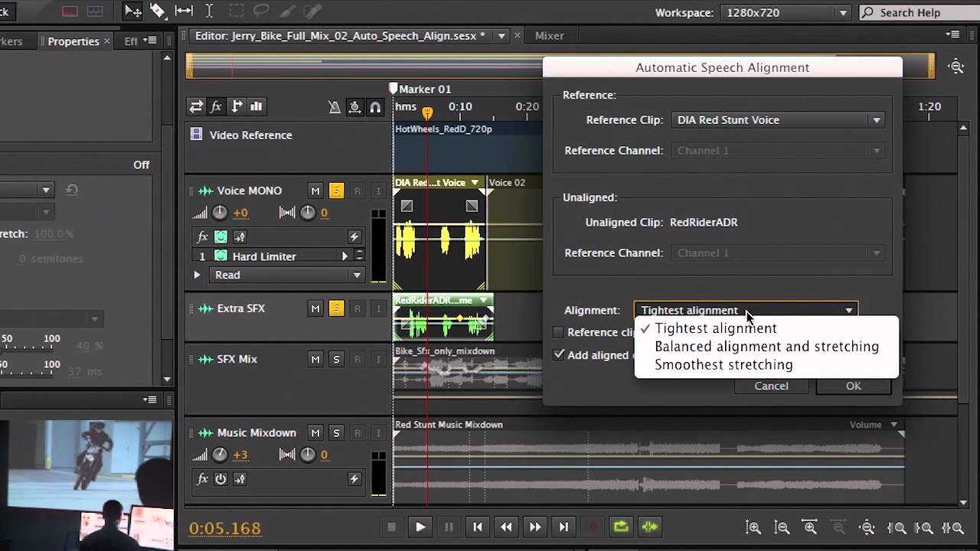Select the Time Selection tool
The width and height of the screenshot is (980, 551).
209,11
